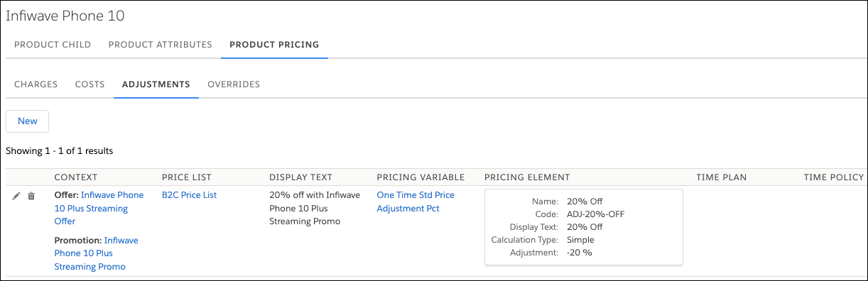Screen dimensions: 868x281
Task: Follow the B2C Price List link
Action: (x=190, y=195)
